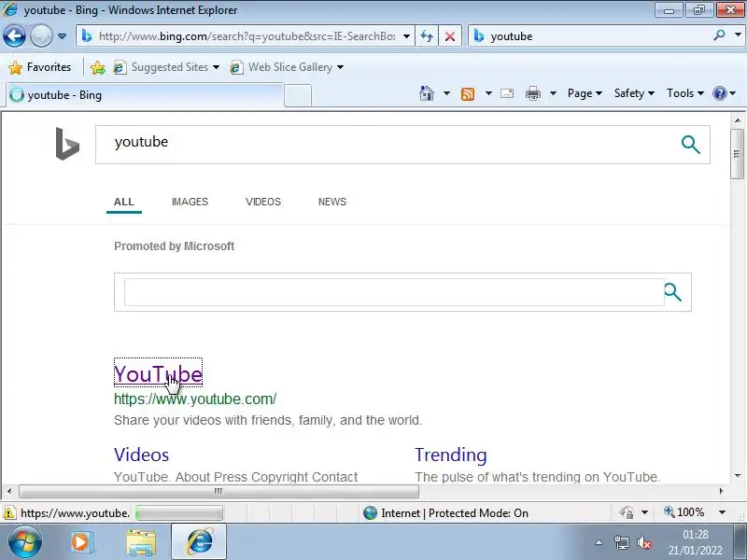Viewport: 747px width, 560px height.
Task: Expand the Print options dropdown arrow
Action: pyautogui.click(x=553, y=93)
